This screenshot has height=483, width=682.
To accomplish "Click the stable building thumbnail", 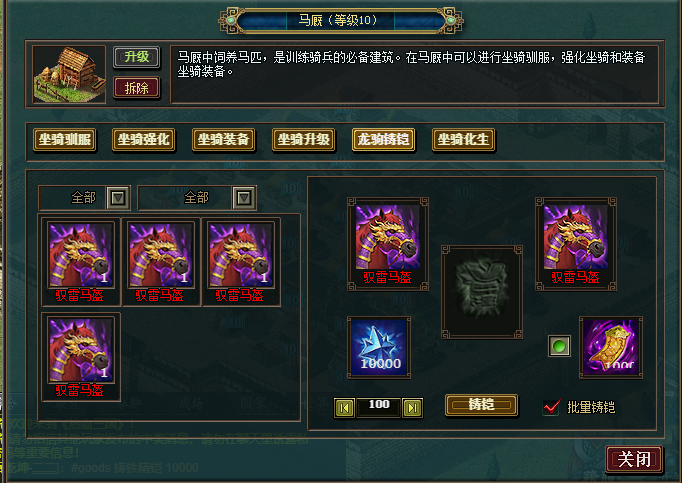I will (69, 74).
